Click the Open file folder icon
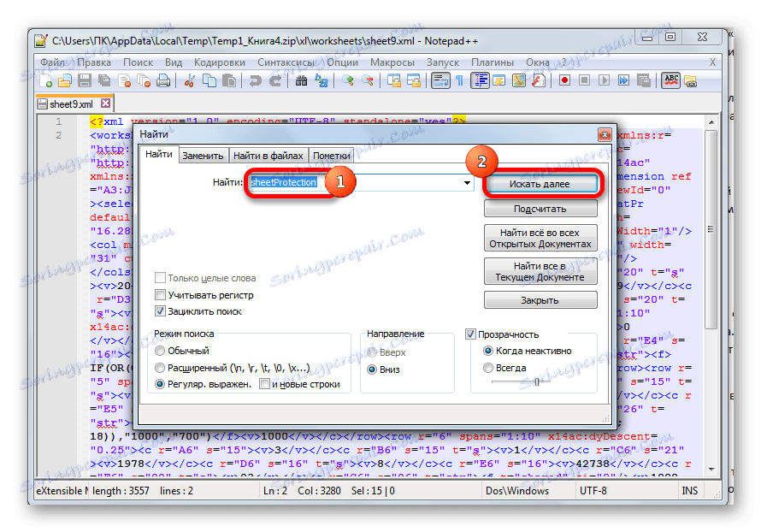Screen dimensions: 761x532 coord(65,81)
